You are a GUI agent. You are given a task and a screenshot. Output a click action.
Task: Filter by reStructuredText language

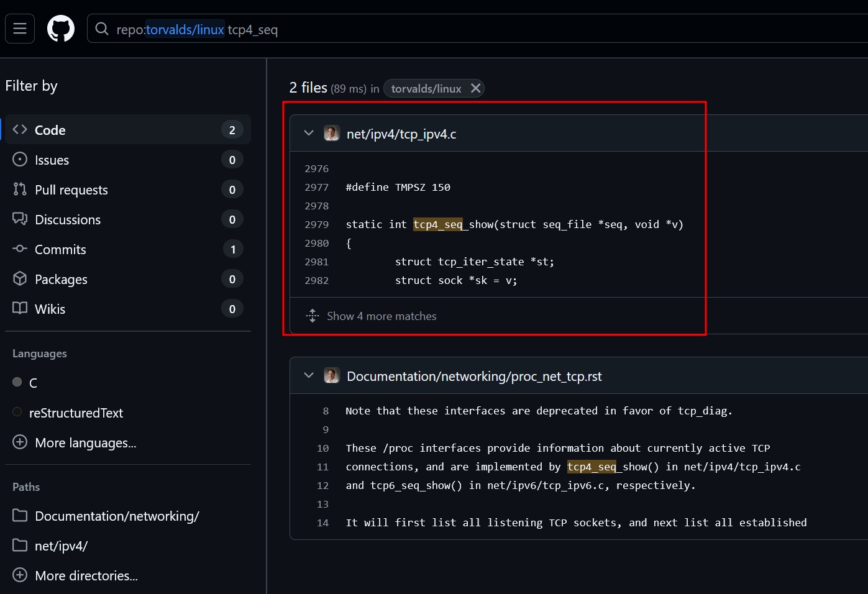pyautogui.click(x=76, y=413)
